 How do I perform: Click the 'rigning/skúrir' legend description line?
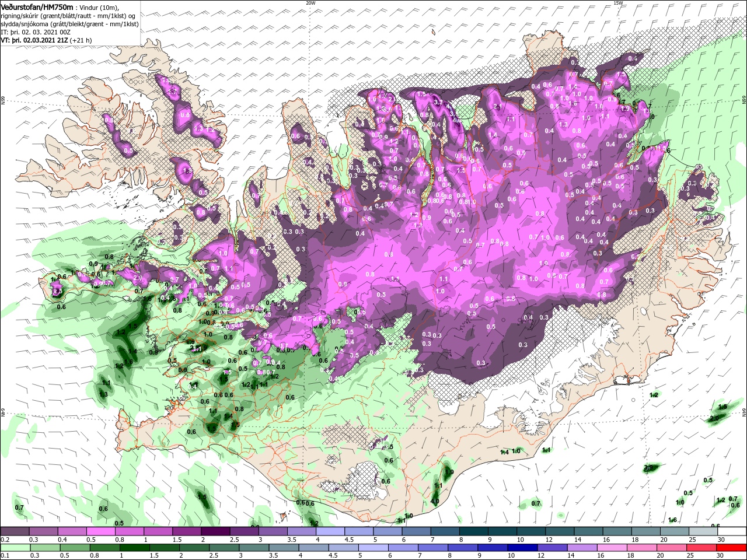[x=68, y=16]
